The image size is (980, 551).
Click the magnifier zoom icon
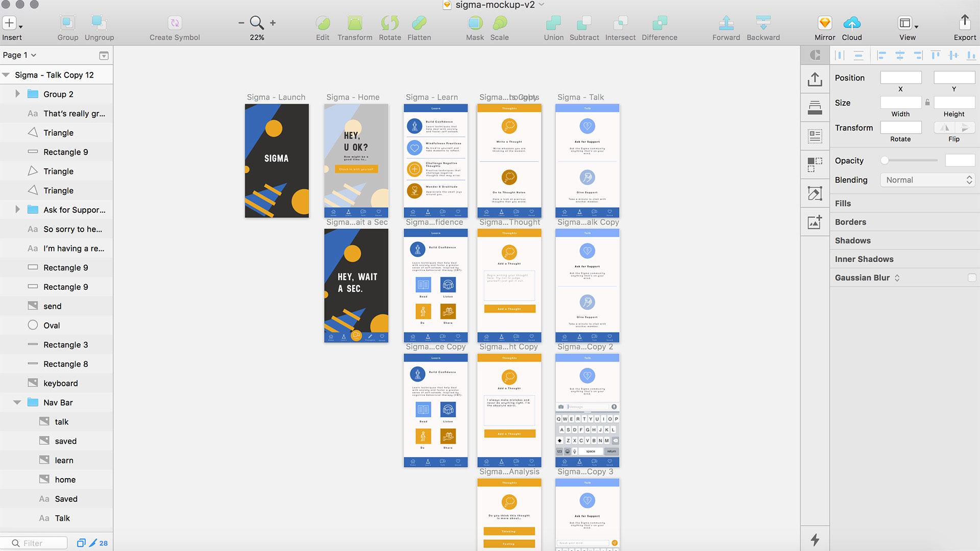click(257, 23)
